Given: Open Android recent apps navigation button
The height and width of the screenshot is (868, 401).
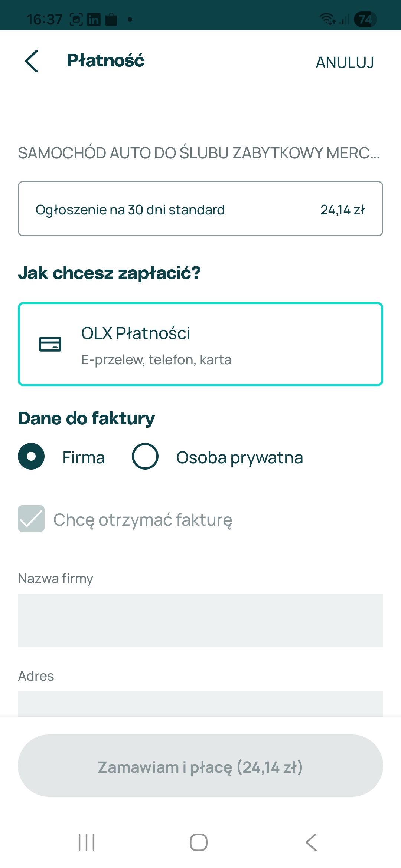Looking at the screenshot, I should pyautogui.click(x=87, y=842).
